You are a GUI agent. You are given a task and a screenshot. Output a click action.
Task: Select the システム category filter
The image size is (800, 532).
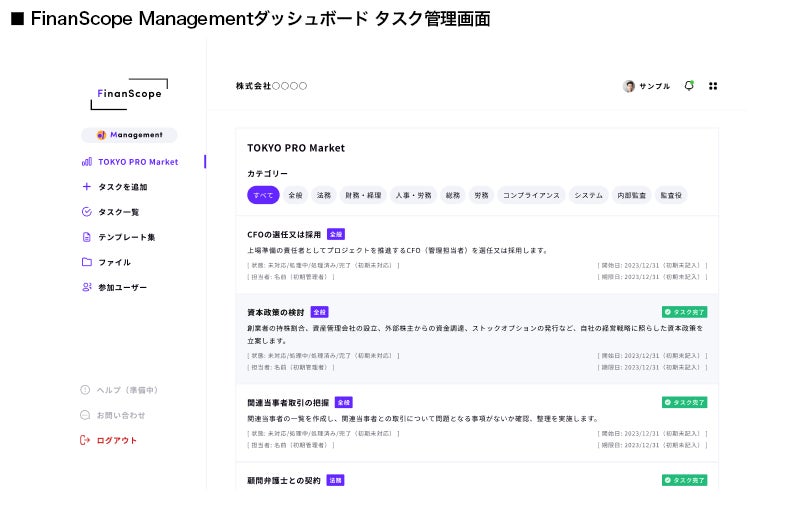[x=588, y=195]
